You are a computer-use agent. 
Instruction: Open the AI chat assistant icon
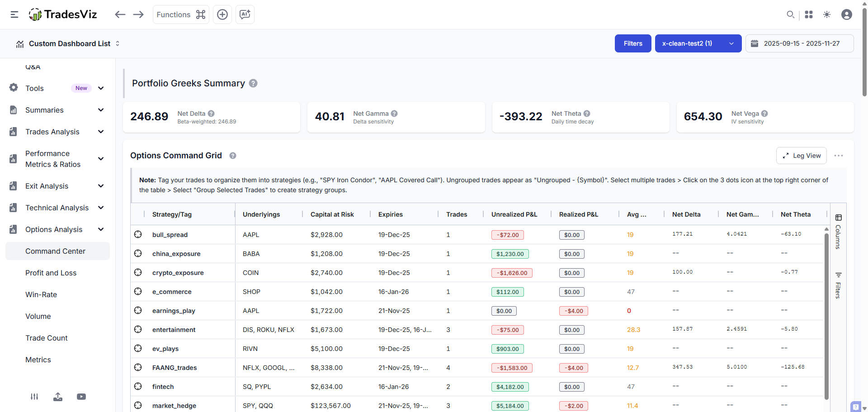coord(245,14)
